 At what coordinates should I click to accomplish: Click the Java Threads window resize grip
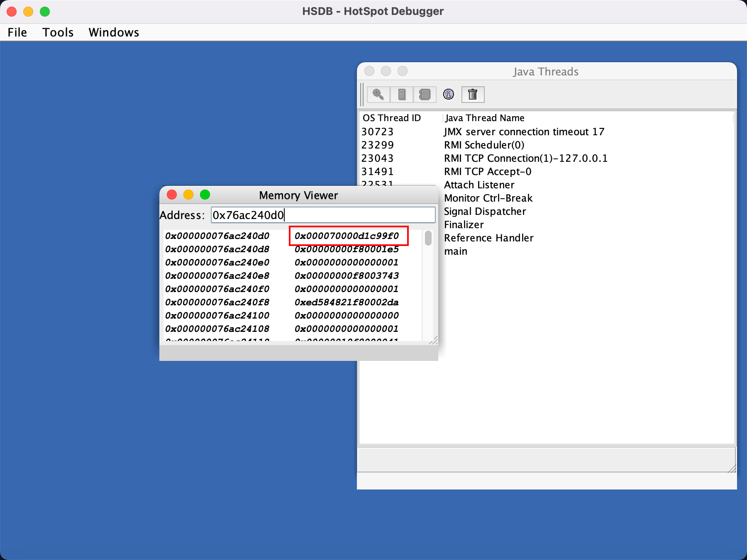coord(732,468)
